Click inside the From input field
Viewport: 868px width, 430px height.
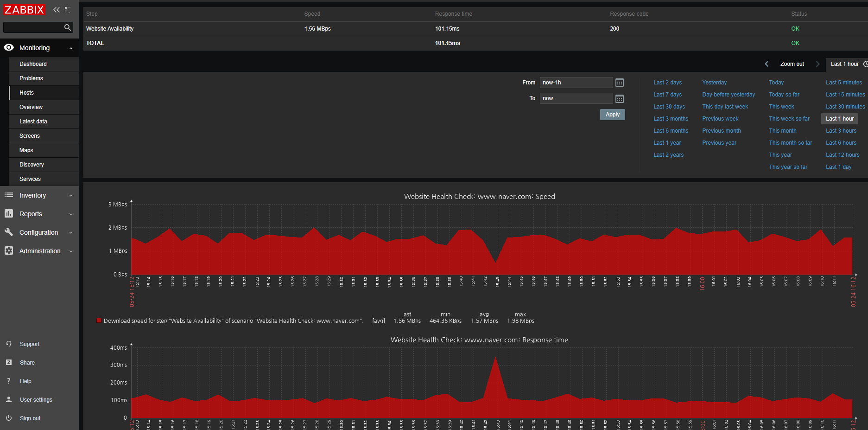pyautogui.click(x=576, y=82)
